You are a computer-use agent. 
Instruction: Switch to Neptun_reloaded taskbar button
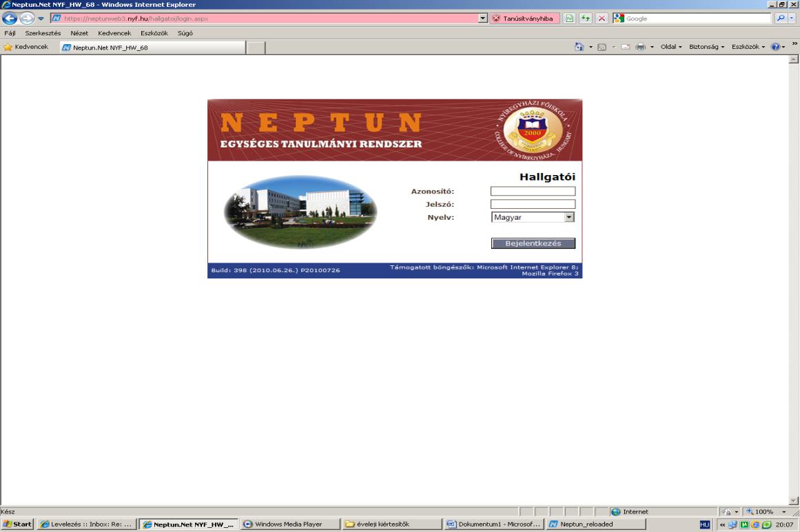coord(596,524)
